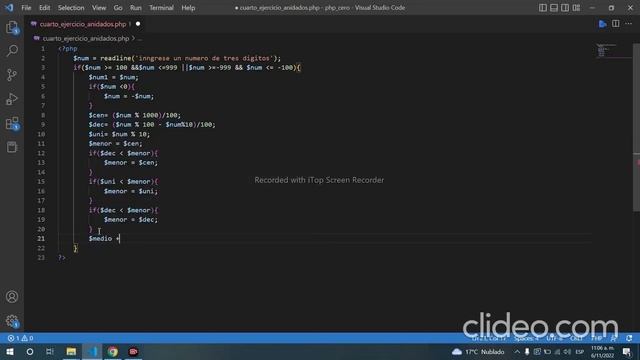This screenshot has height=360, width=640.
Task: Click the VS Code icon in the taskbar
Action: pos(92,351)
